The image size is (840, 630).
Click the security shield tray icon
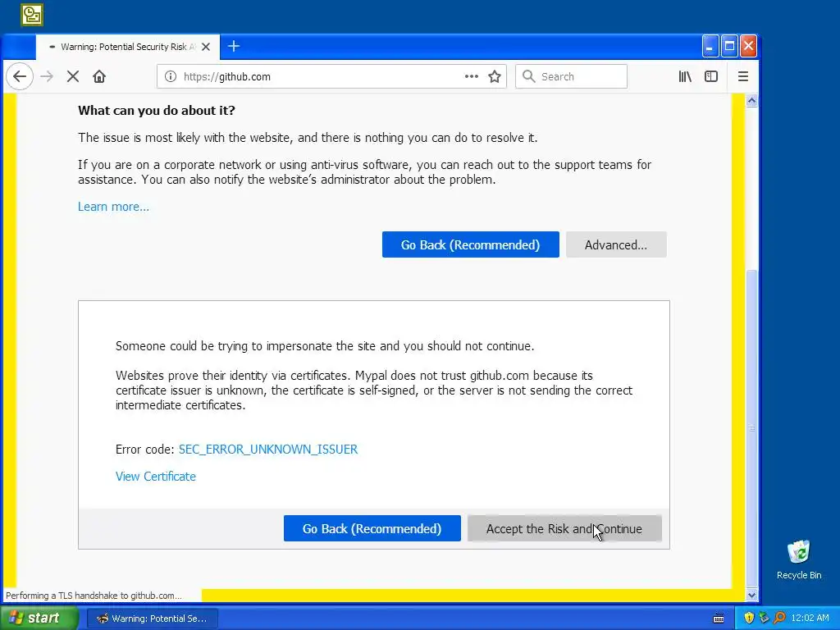point(749,619)
